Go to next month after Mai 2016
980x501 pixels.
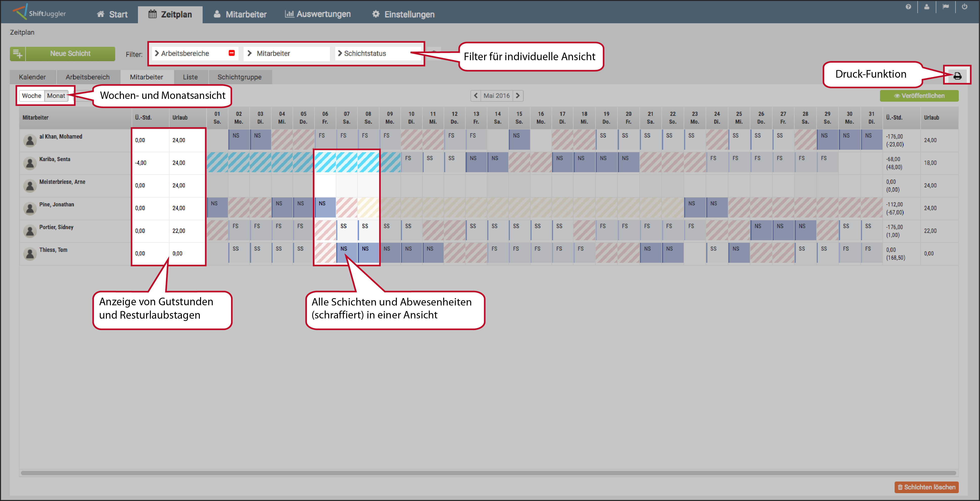518,96
